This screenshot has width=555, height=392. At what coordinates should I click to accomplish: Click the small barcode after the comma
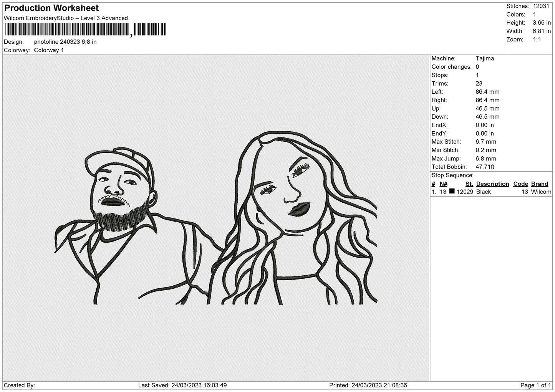(150, 30)
